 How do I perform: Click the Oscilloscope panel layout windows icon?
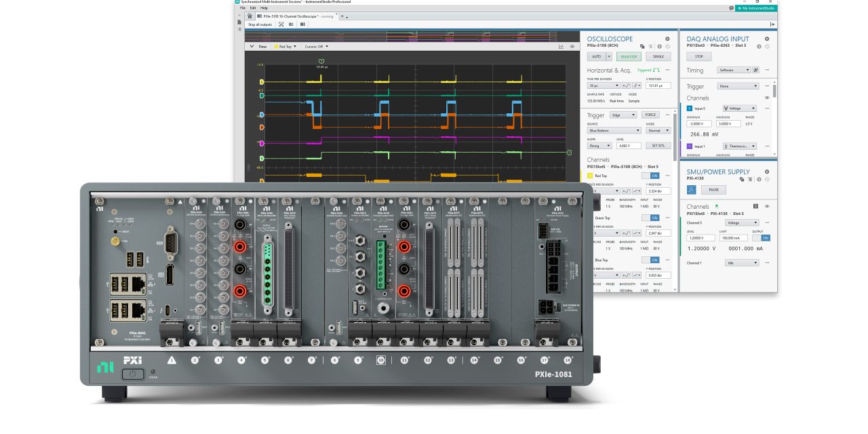click(x=642, y=47)
